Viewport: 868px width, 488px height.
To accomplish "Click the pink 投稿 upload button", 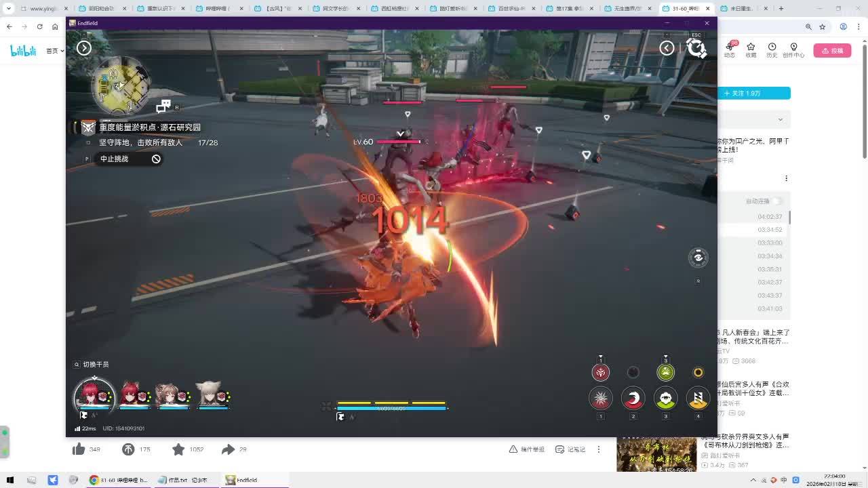I will [832, 51].
